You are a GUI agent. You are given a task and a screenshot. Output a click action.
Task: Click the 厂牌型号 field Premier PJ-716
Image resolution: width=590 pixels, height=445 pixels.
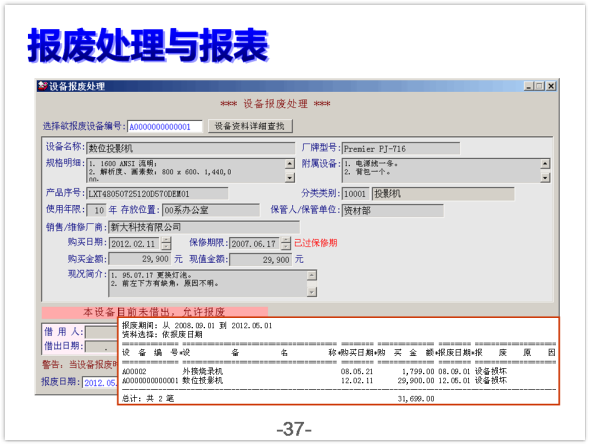coord(401,149)
